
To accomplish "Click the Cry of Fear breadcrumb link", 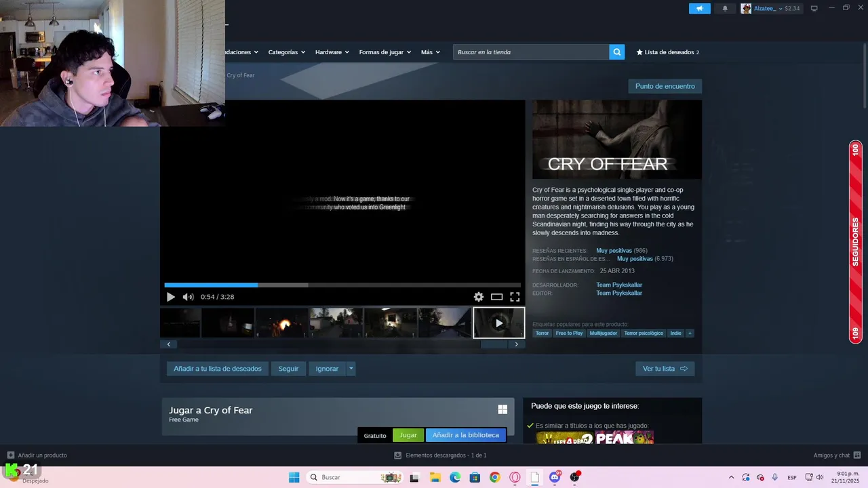I will coord(241,75).
